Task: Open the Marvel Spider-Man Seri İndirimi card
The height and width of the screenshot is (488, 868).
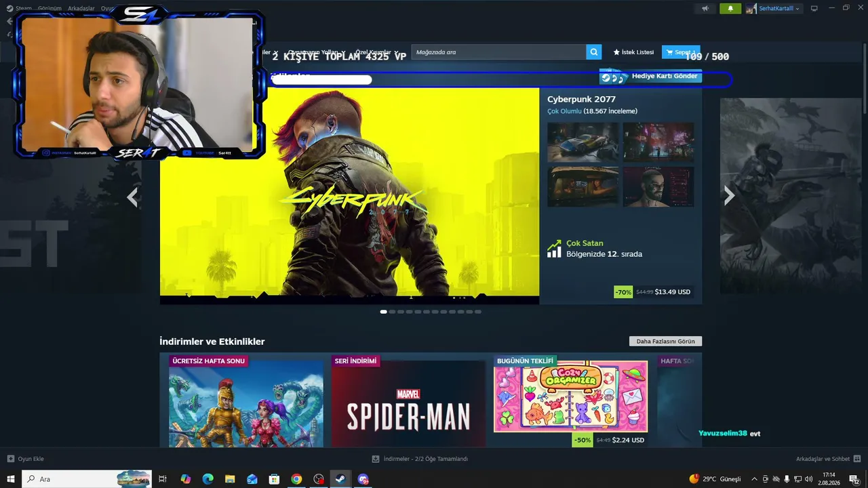Action: [408, 401]
